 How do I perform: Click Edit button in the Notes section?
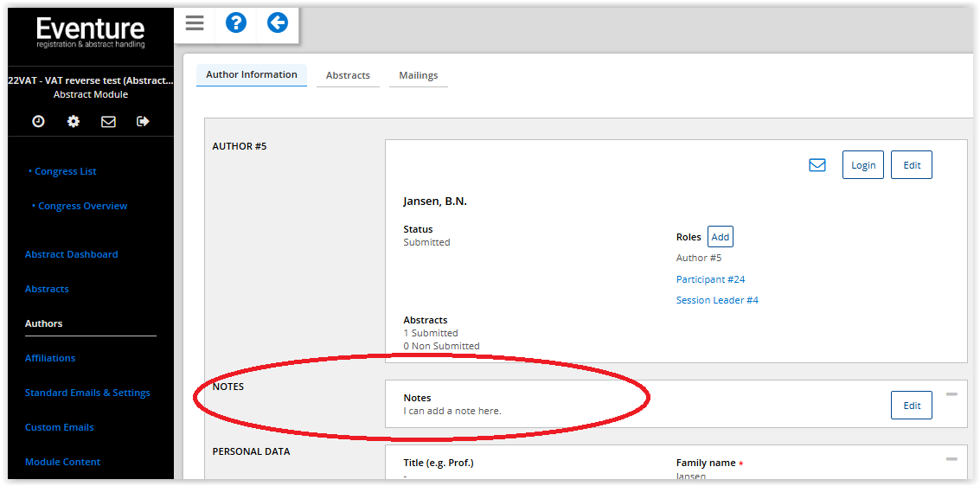pos(912,406)
